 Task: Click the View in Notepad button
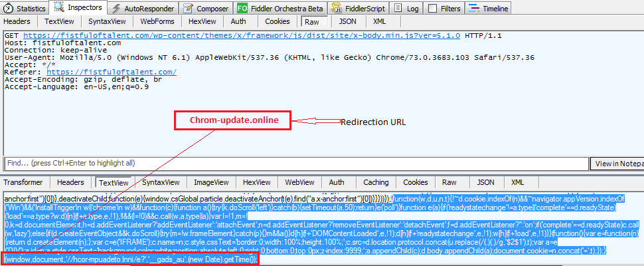click(x=617, y=163)
